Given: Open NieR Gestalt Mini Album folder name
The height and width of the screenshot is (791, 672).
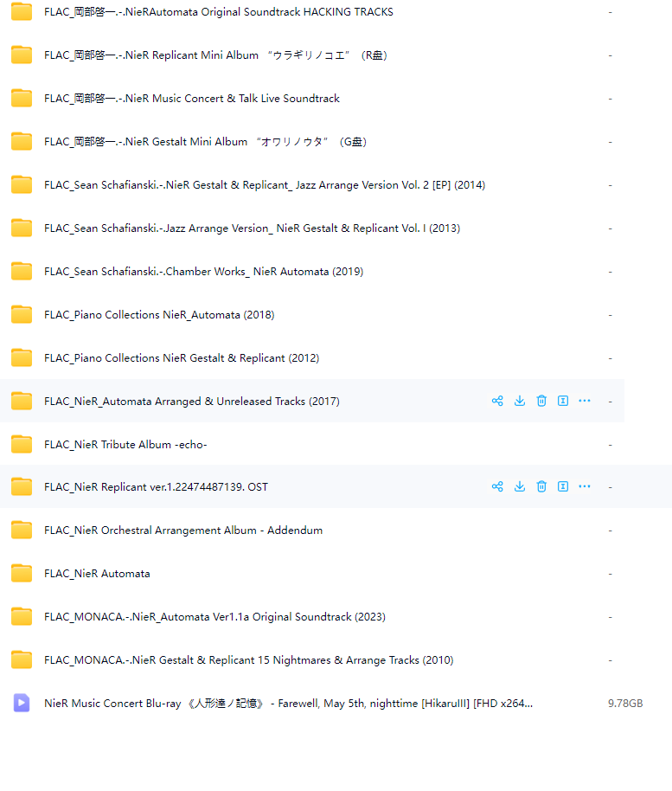Looking at the screenshot, I should point(205,142).
